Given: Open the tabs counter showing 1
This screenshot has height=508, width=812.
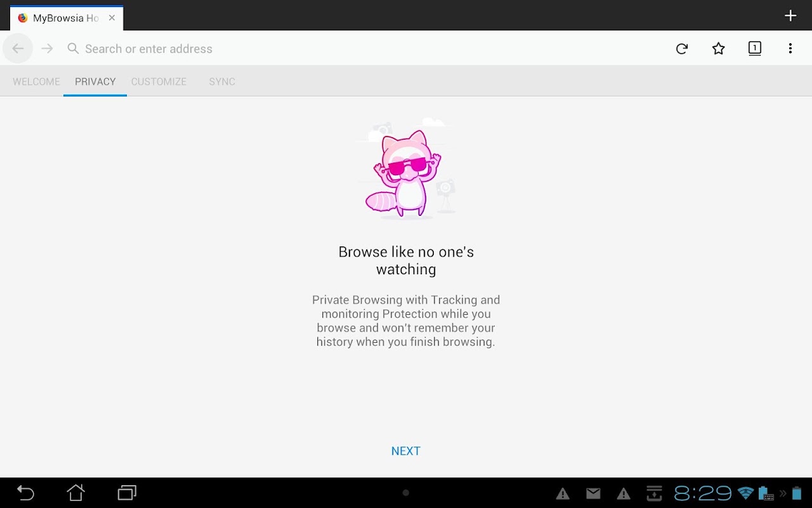Looking at the screenshot, I should point(754,48).
